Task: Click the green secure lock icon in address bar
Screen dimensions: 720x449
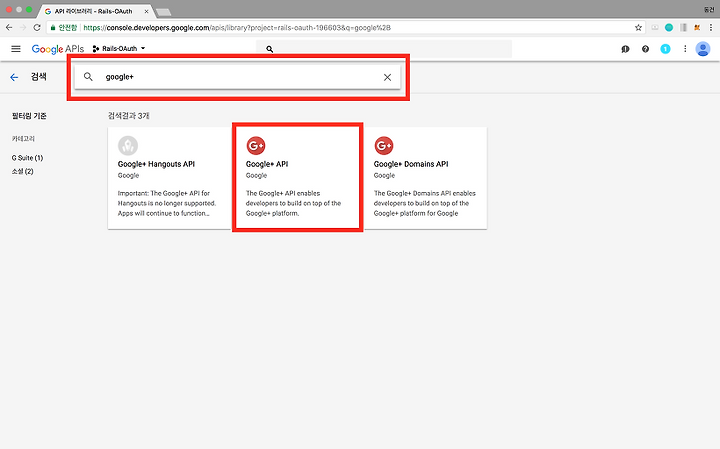Action: point(53,28)
